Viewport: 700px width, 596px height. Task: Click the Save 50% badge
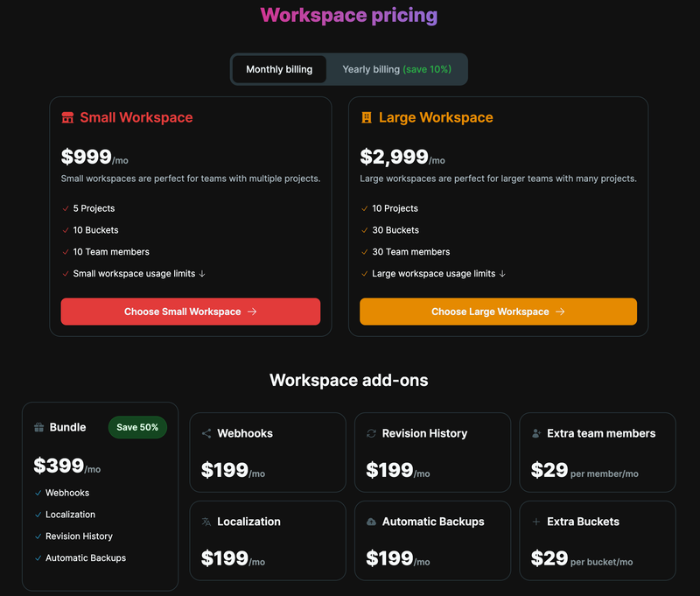[137, 427]
